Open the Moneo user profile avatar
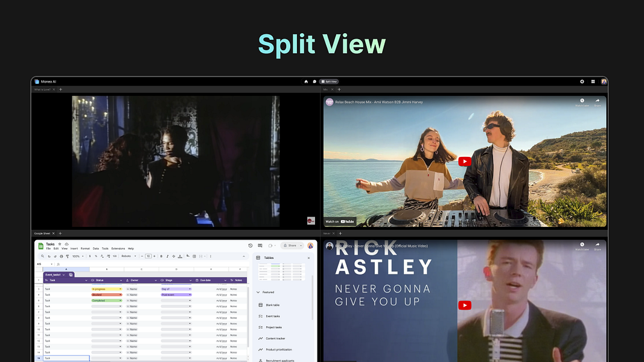644x362 pixels. tap(604, 81)
